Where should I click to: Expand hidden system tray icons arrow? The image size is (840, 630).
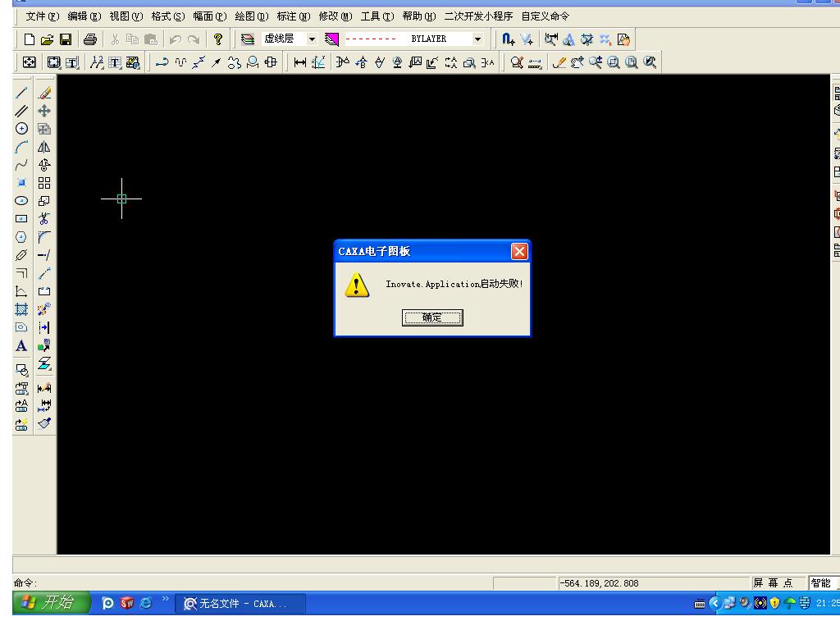(714, 603)
